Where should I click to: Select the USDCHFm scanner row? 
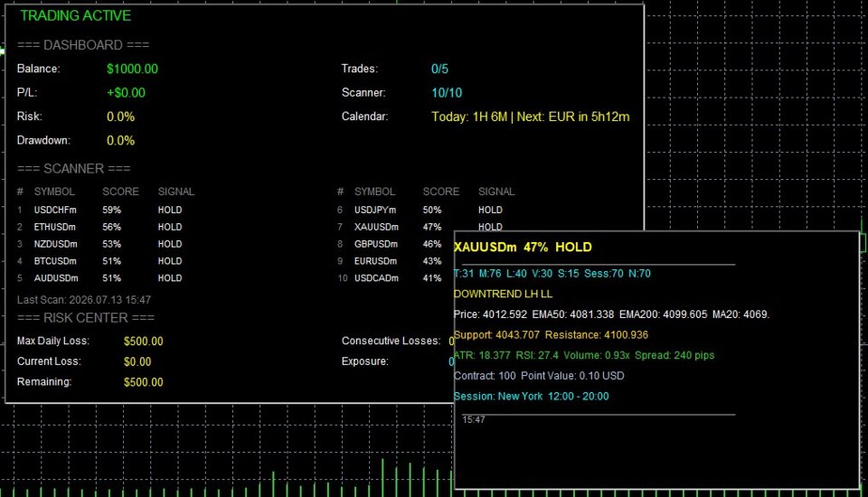click(x=99, y=210)
